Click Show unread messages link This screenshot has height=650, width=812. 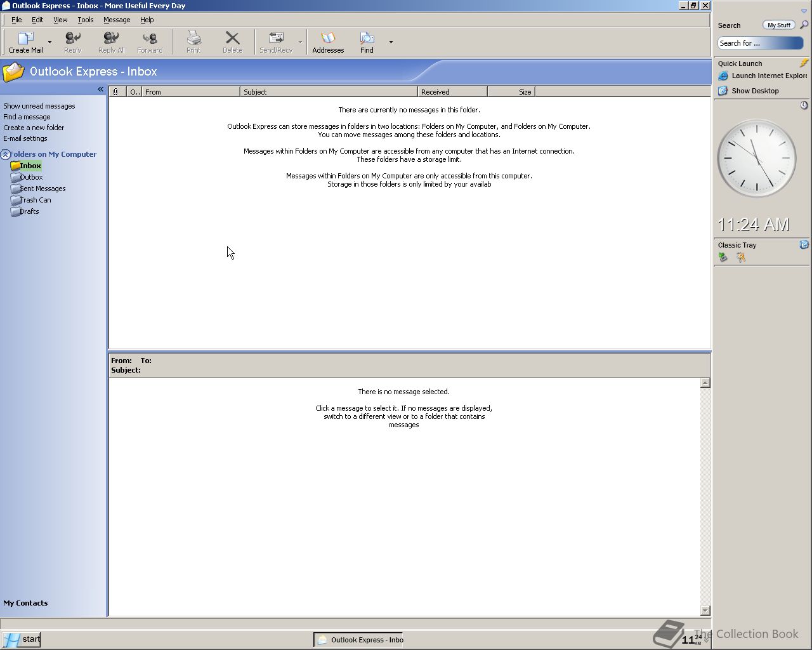point(39,106)
